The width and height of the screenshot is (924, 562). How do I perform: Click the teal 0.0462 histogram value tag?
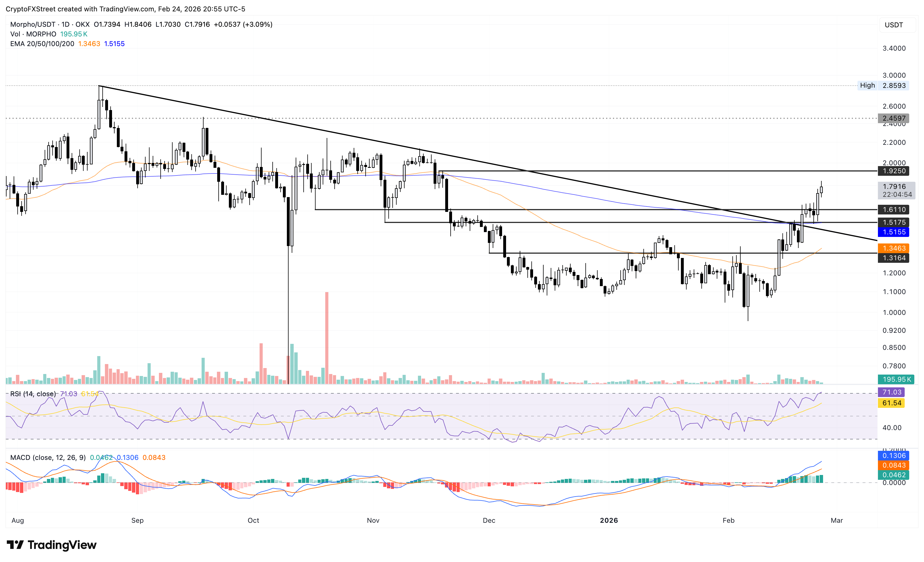click(x=894, y=475)
